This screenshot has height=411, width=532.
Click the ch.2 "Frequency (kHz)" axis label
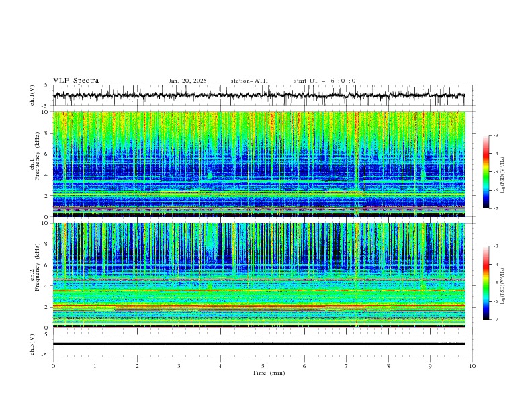tap(37, 267)
